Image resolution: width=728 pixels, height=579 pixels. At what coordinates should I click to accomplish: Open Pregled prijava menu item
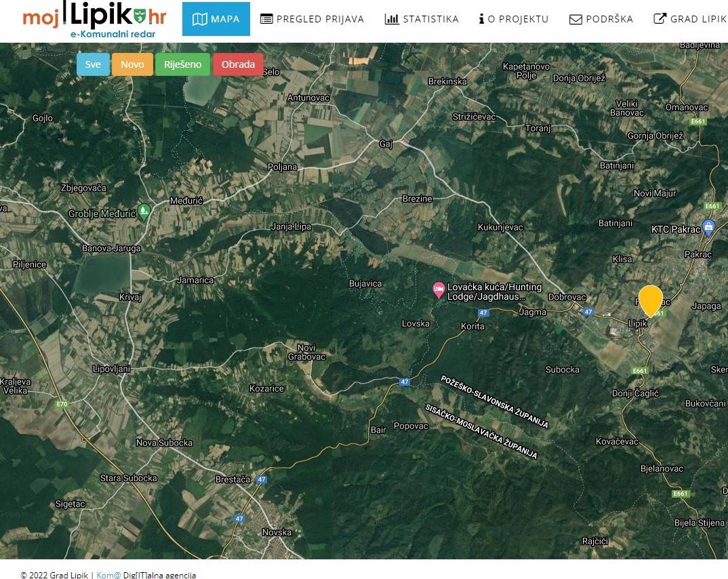(312, 19)
